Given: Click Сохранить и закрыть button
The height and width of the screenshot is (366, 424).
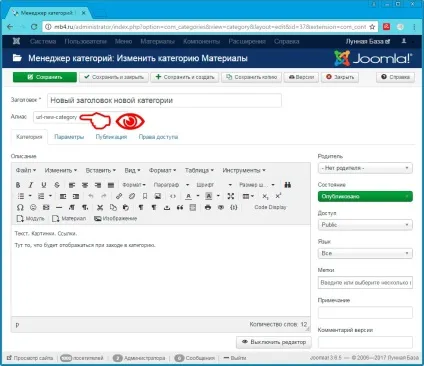Looking at the screenshot, I should coord(114,77).
